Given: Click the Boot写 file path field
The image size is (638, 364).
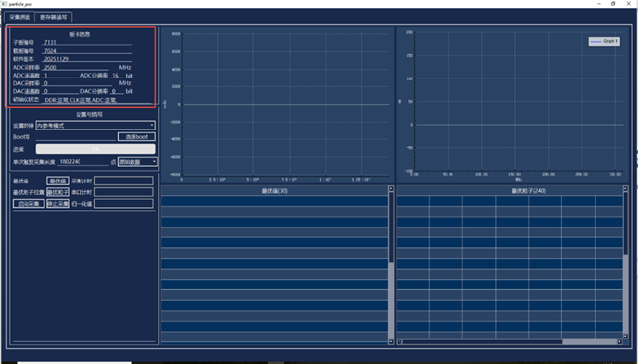Looking at the screenshot, I should 77,137.
